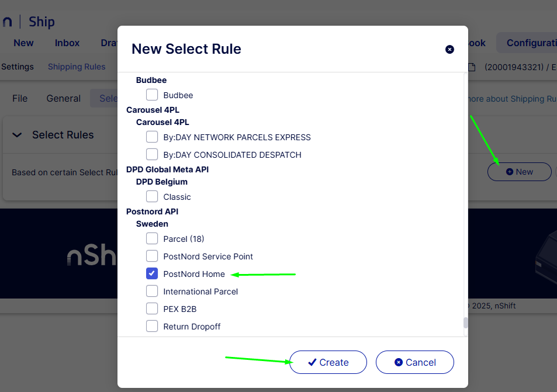
Task: Click the nShift logo icon
Action: pyautogui.click(x=8, y=21)
